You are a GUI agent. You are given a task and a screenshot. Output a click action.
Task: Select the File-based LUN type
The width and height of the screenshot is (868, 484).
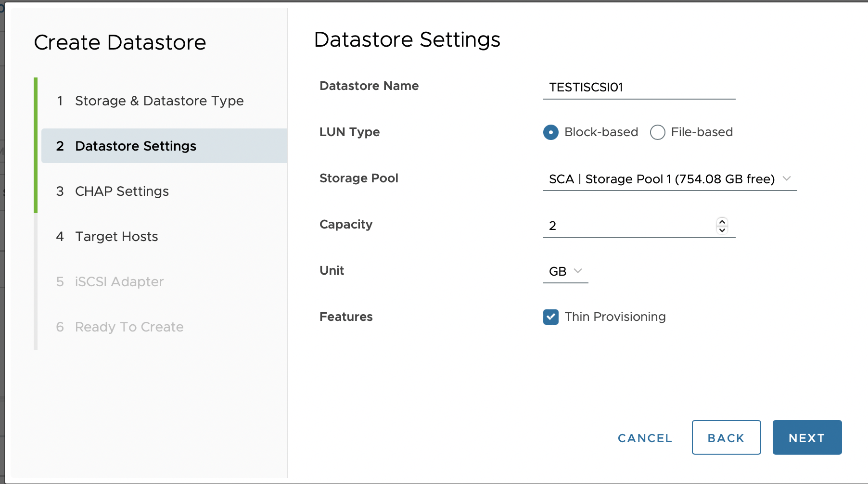click(658, 132)
